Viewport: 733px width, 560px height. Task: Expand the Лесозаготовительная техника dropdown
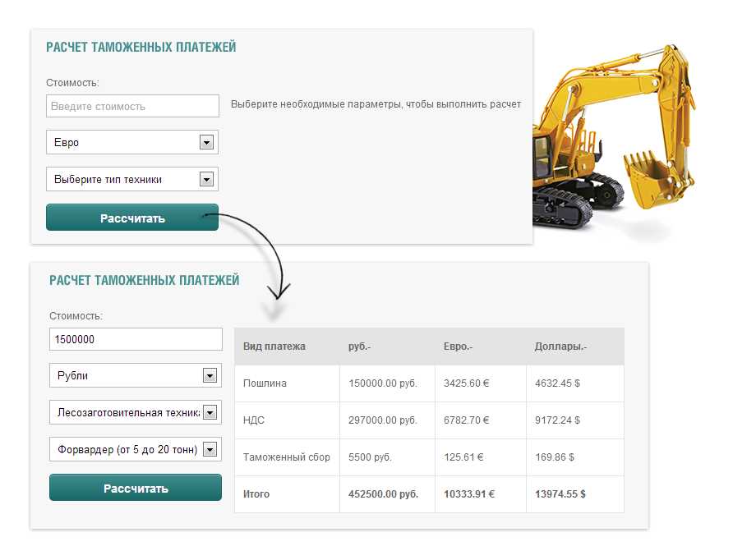coord(136,412)
